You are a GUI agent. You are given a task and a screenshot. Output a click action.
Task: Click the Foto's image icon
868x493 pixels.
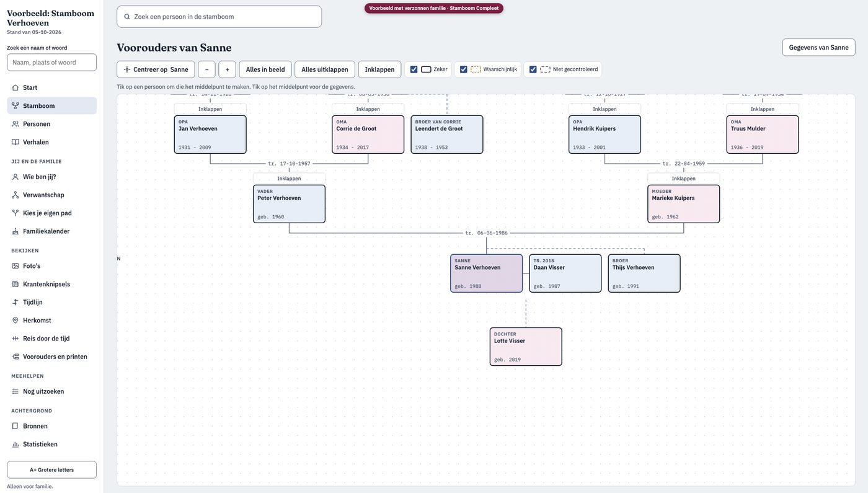click(15, 266)
